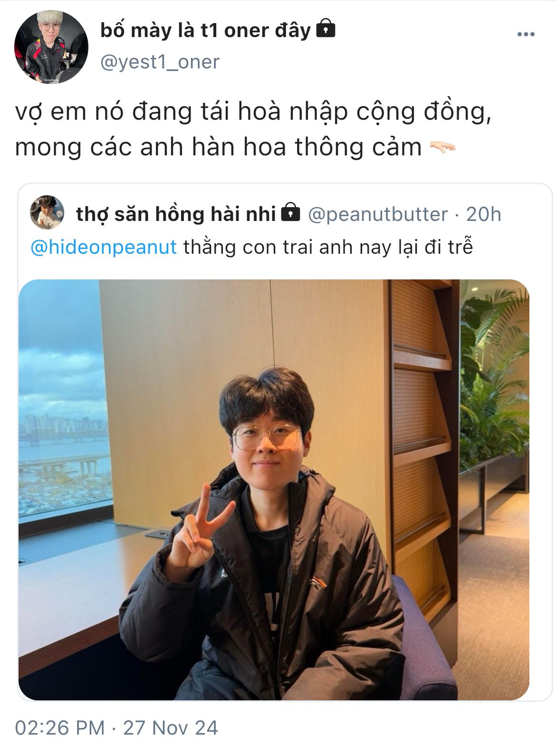556x756 pixels.
Task: Click the '02:26 PM' tweet time
Action: click(x=60, y=727)
